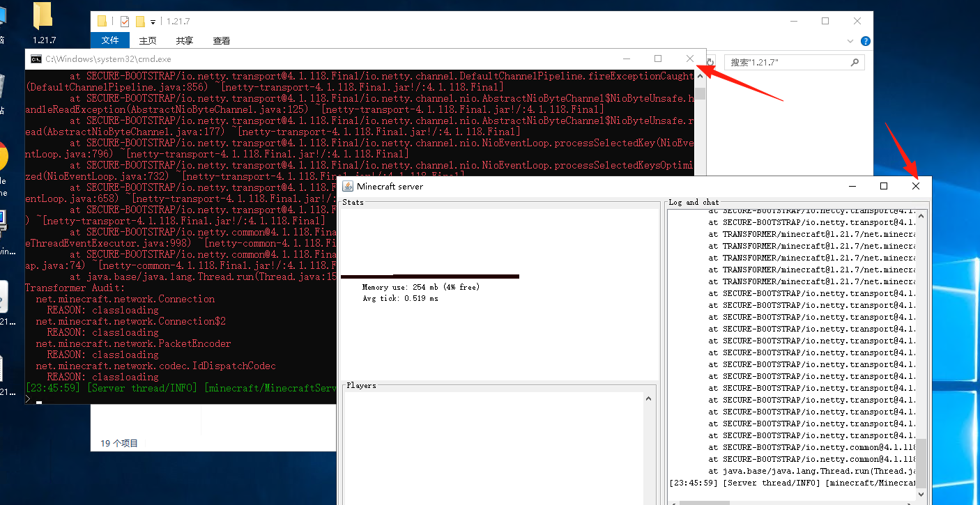The height and width of the screenshot is (505, 980).
Task: Select the 1.21.7 folder on the desktop
Action: click(43, 23)
